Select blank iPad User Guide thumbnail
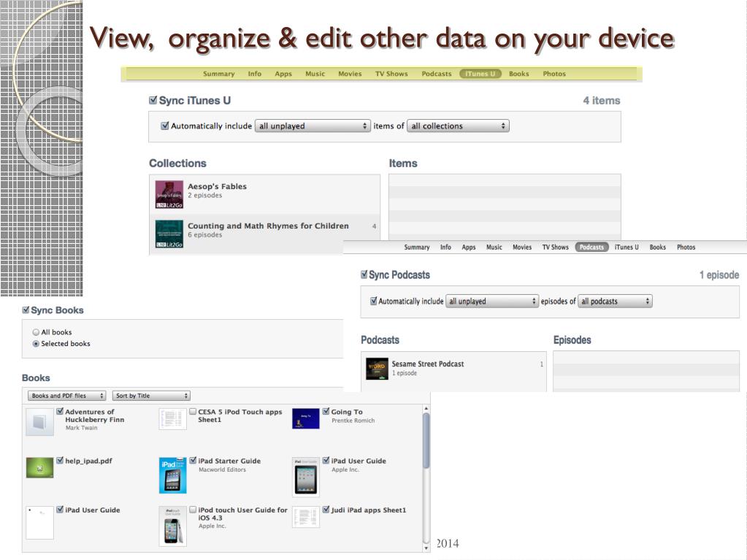 pos(39,523)
